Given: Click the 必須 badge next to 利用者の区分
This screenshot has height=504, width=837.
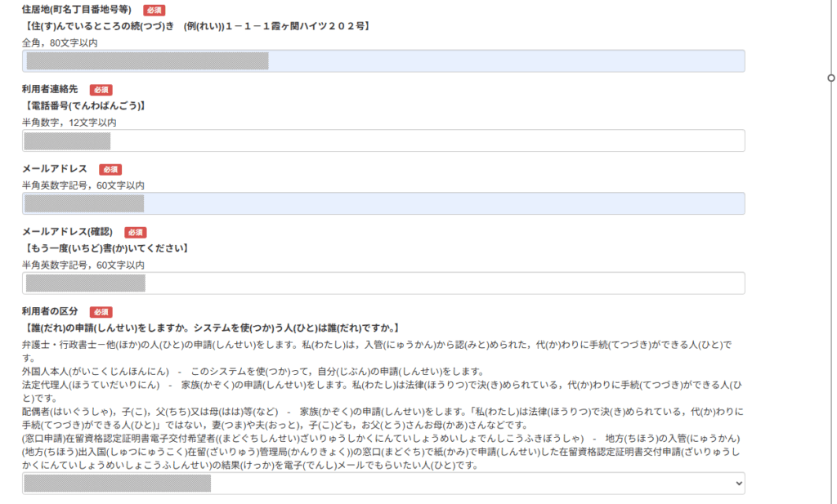Looking at the screenshot, I should [x=101, y=312].
